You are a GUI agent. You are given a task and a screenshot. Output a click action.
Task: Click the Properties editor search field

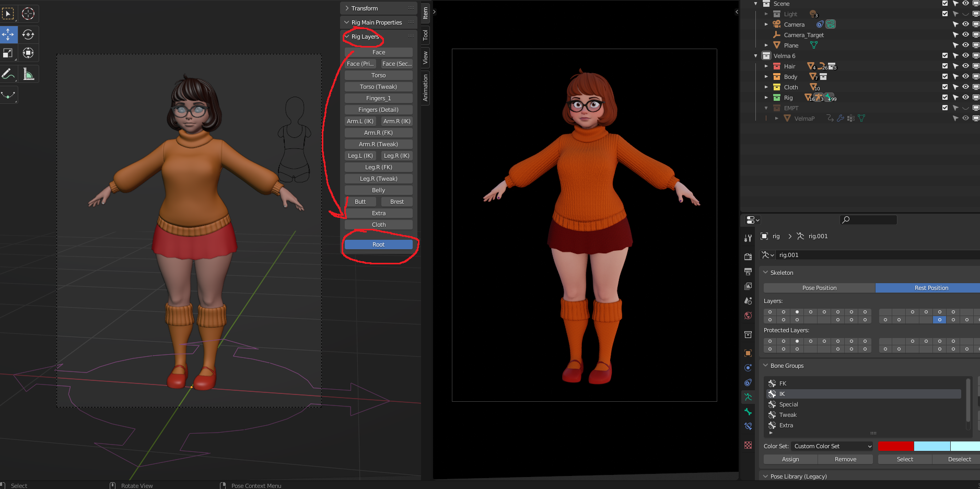pyautogui.click(x=868, y=220)
